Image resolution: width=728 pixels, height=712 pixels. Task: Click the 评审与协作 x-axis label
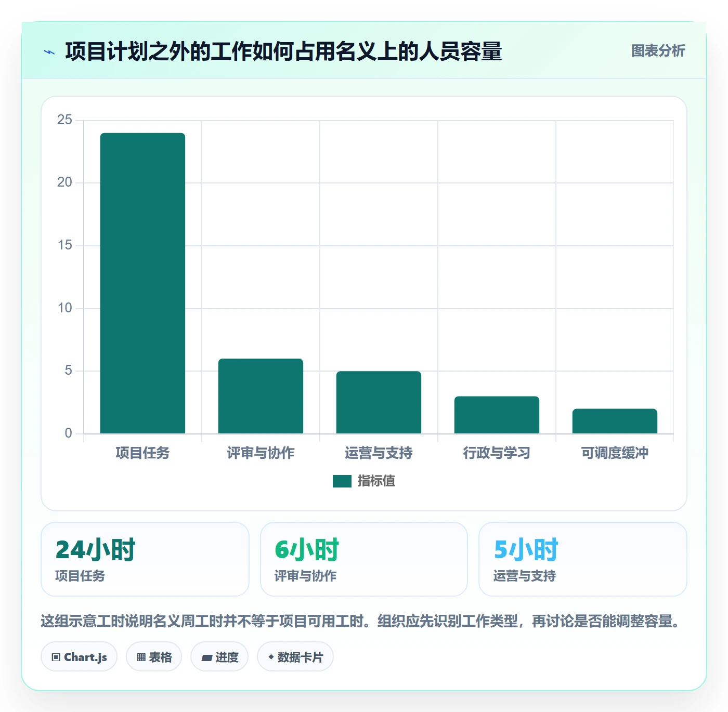(261, 453)
